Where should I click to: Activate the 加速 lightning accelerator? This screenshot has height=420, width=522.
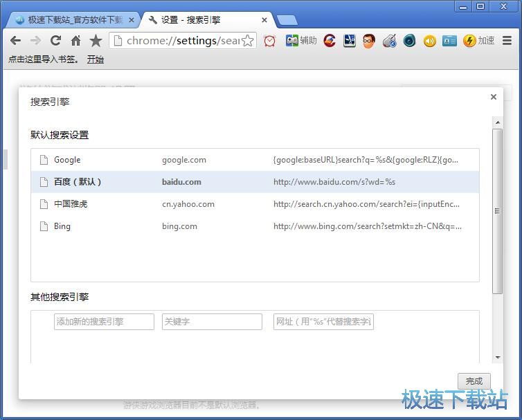point(478,41)
